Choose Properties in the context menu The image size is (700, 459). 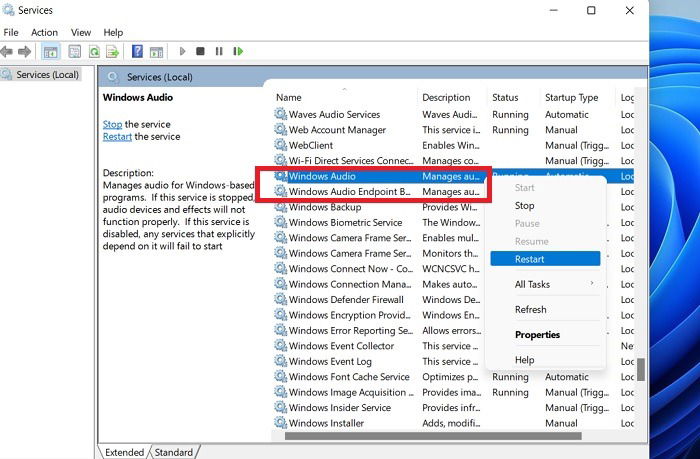click(545, 334)
